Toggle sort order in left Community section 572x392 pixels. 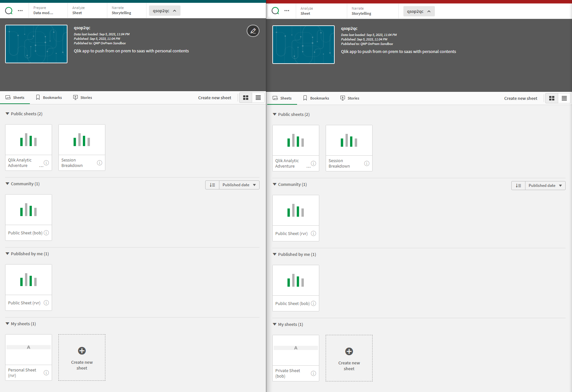click(212, 185)
